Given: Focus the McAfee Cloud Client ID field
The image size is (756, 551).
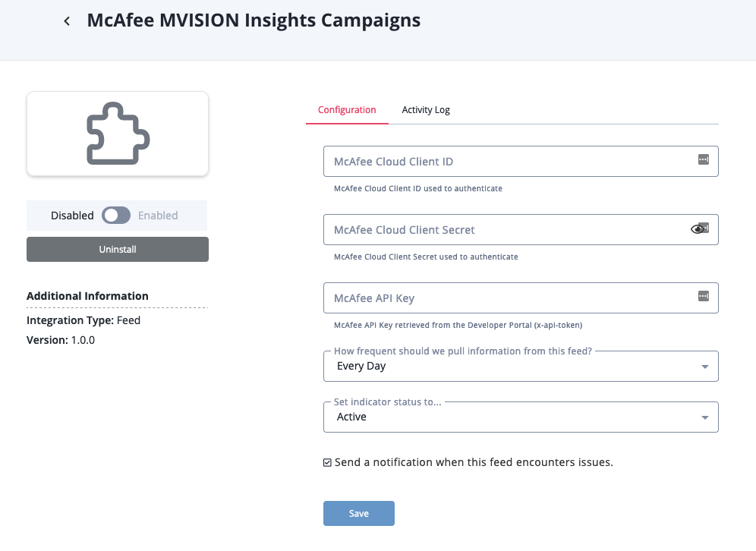Looking at the screenshot, I should tap(521, 162).
